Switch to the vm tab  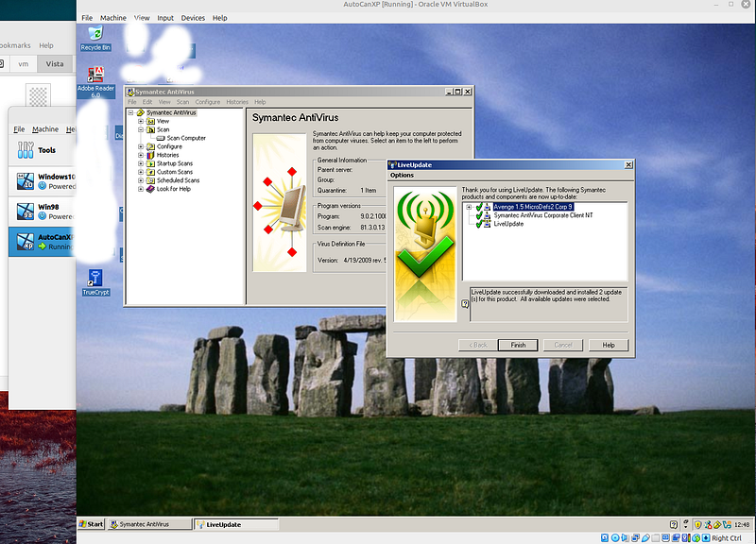pos(23,63)
